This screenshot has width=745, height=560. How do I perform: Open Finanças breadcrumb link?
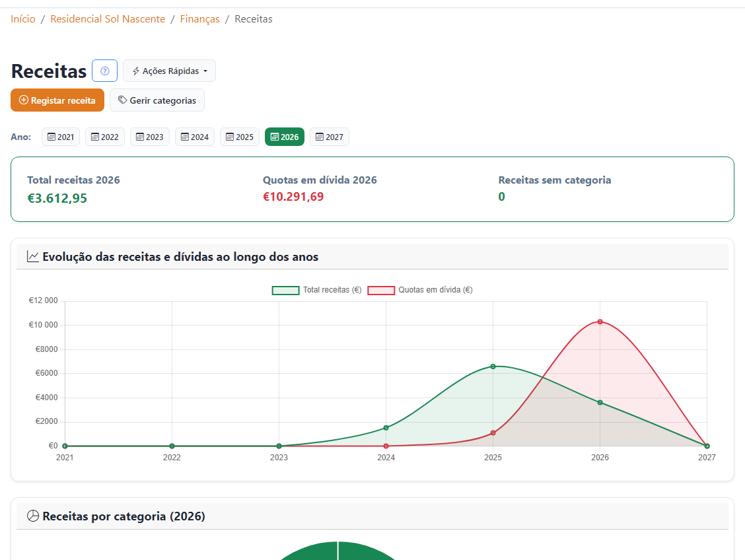coord(200,19)
